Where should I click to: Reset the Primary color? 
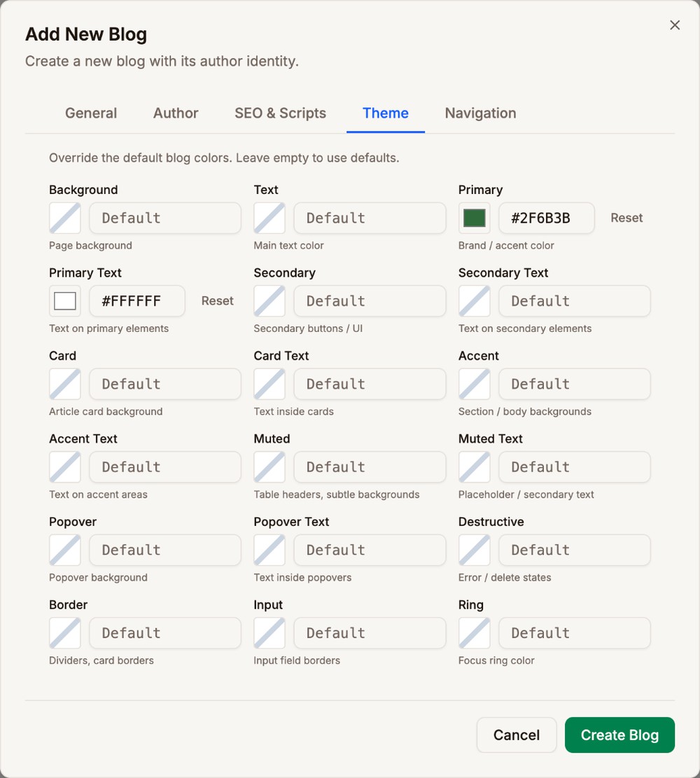coord(626,218)
